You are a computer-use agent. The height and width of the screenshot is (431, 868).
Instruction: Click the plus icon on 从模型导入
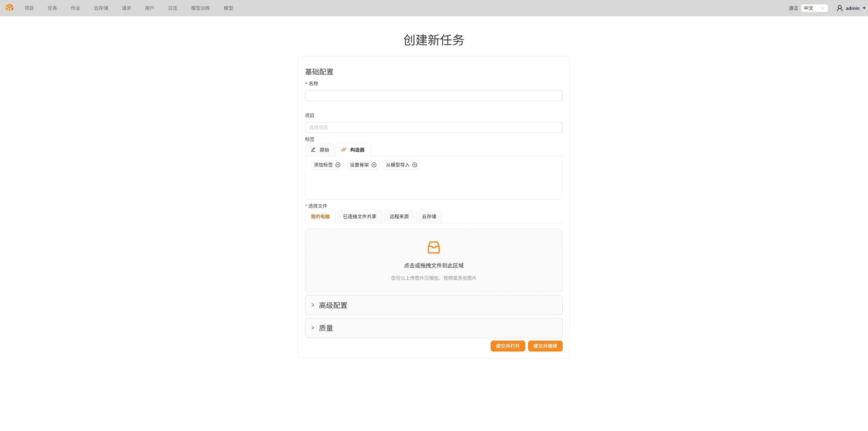415,165
